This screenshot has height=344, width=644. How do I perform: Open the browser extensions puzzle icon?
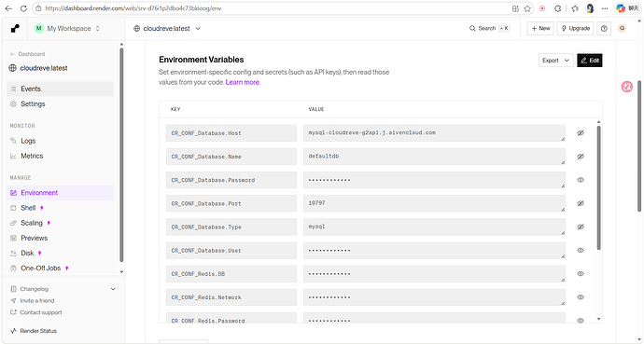(x=558, y=8)
